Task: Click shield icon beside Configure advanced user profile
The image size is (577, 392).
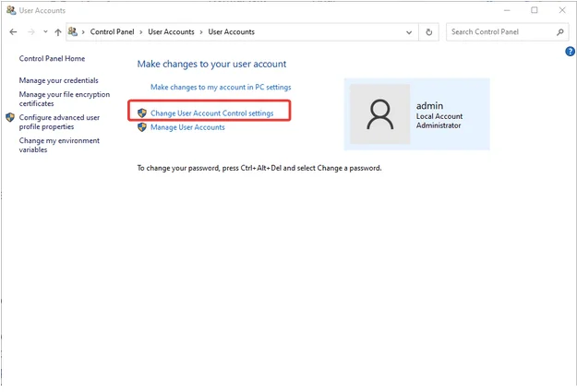Action: pos(10,117)
